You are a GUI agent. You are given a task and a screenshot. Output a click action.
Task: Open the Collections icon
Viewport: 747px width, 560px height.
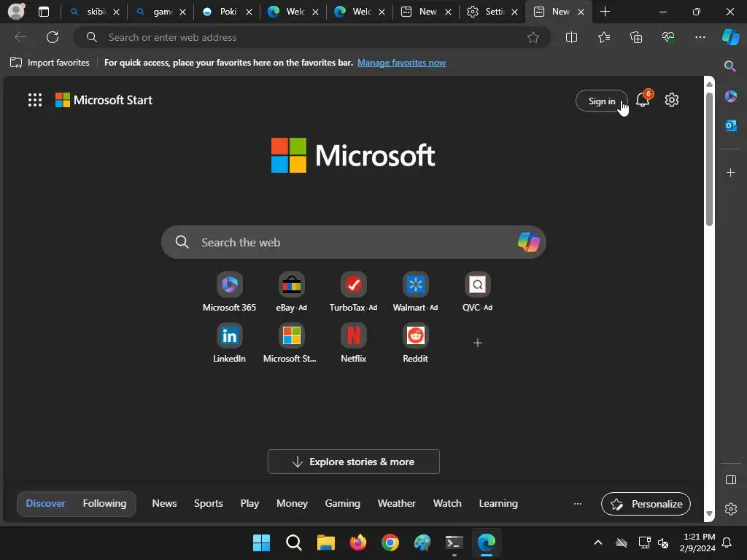point(636,37)
